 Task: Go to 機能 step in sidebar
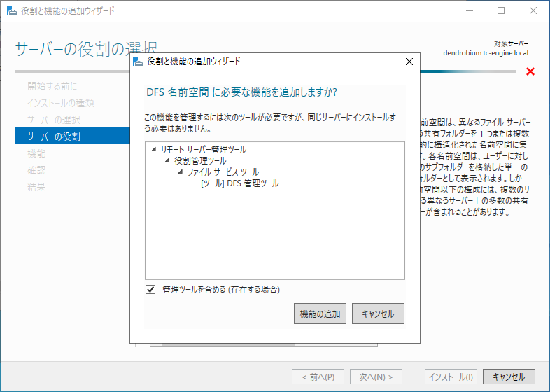(36, 153)
